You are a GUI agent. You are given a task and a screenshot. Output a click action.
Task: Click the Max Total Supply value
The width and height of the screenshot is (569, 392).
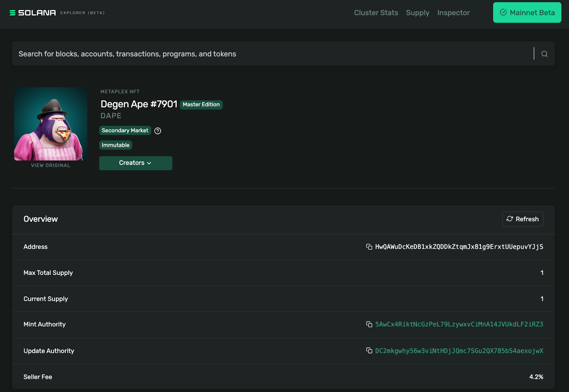coord(542,273)
